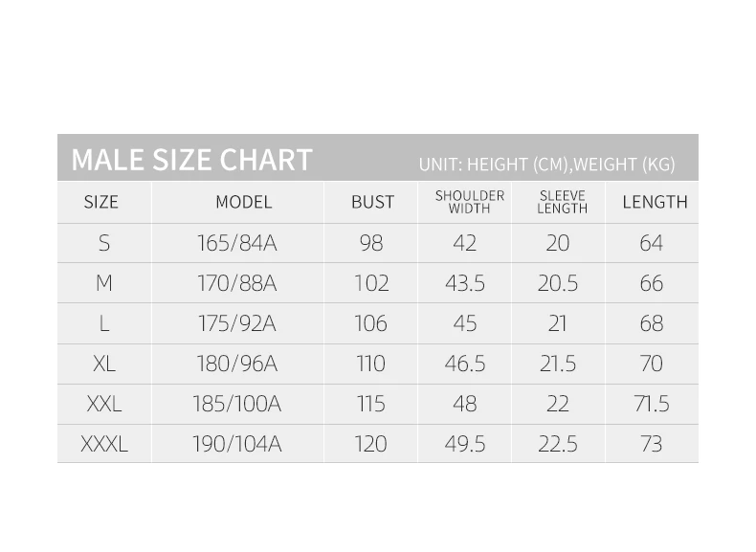Select the LENGTH column header
756x552 pixels.
pyautogui.click(x=655, y=202)
